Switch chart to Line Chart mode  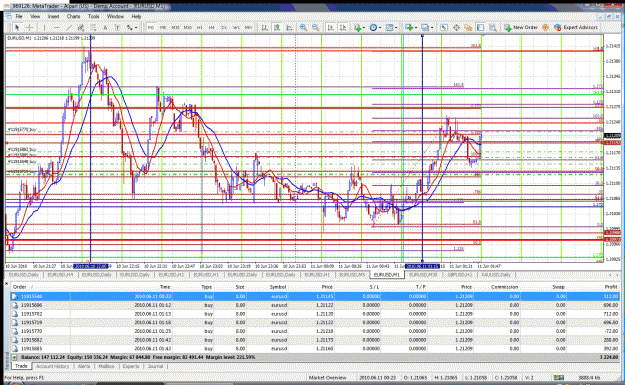pos(289,28)
